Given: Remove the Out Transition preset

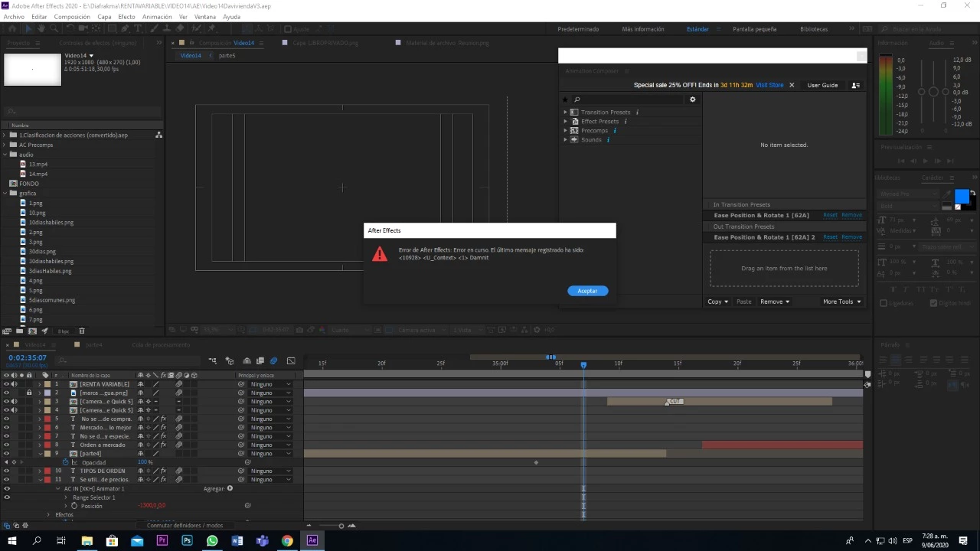Looking at the screenshot, I should click(x=851, y=237).
